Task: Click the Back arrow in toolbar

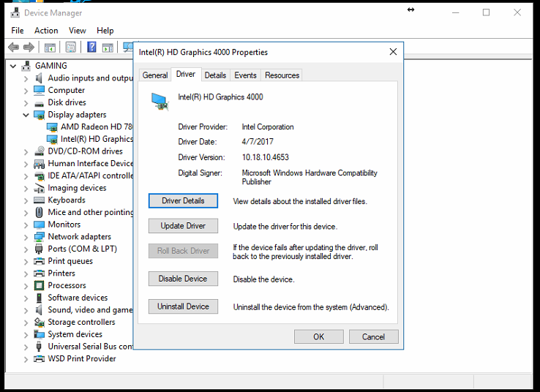Action: [x=13, y=47]
